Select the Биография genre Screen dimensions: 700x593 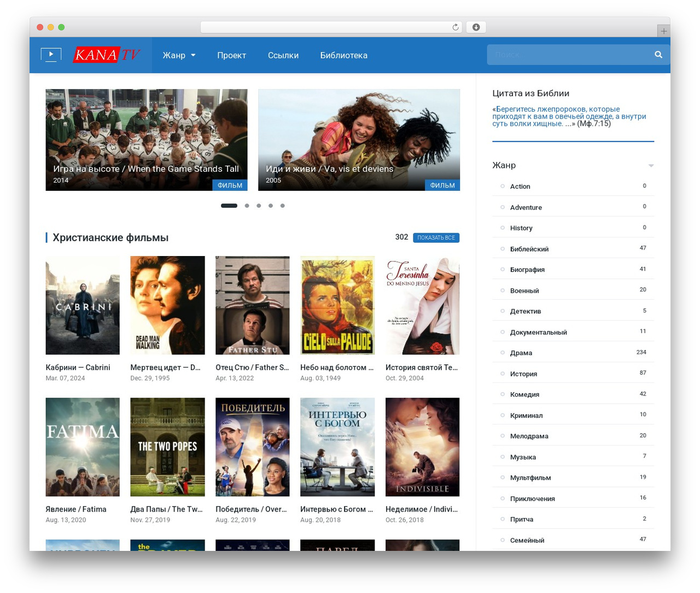coord(527,270)
